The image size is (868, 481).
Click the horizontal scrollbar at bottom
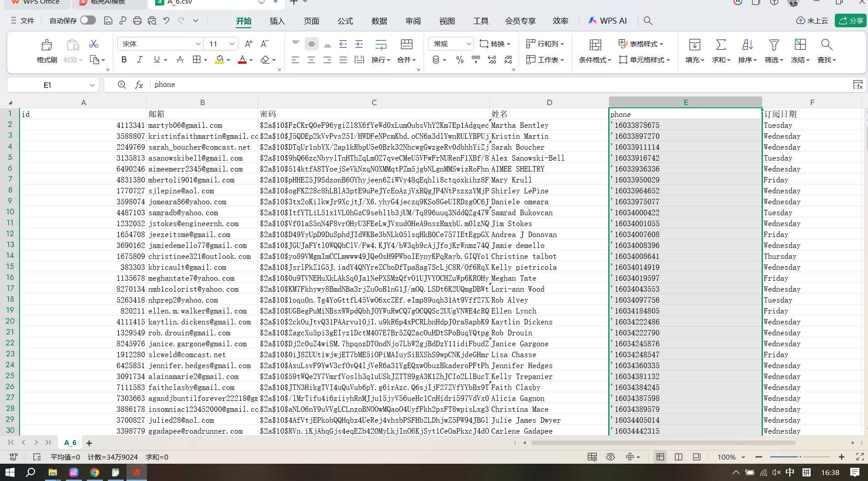[663, 442]
